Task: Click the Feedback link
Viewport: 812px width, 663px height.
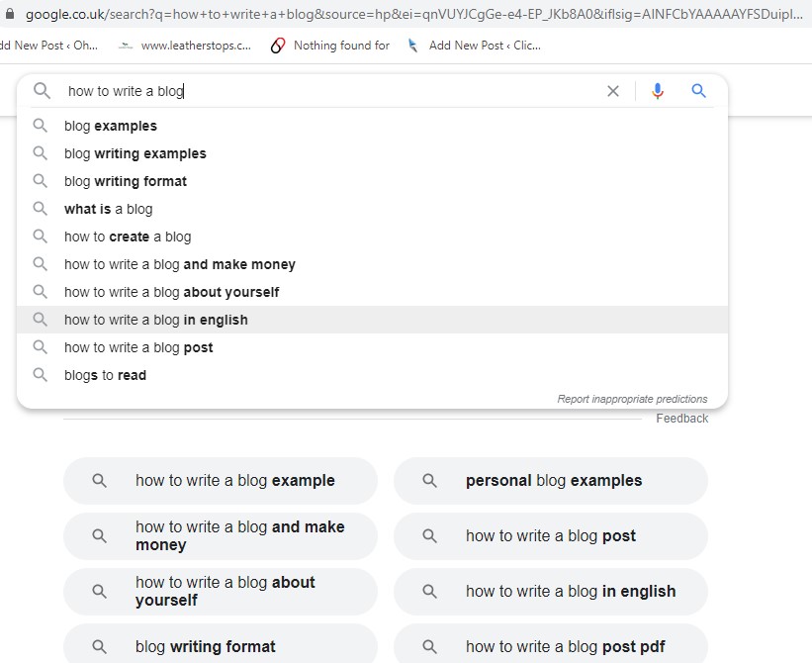Action: pyautogui.click(x=681, y=419)
